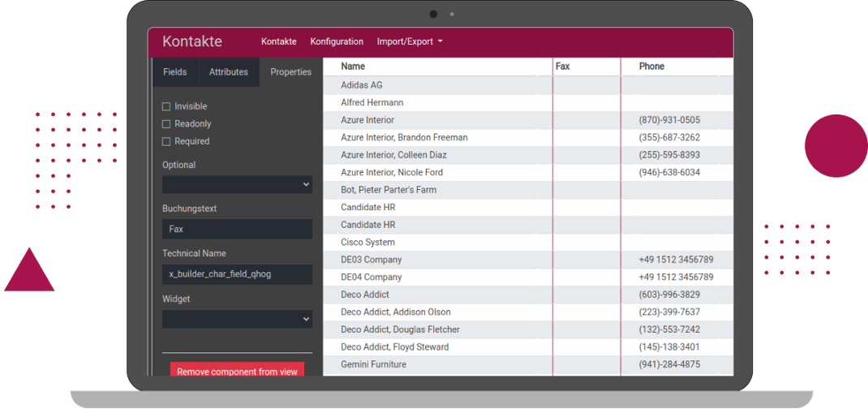Open the Attributes tab
868x409 pixels.
pyautogui.click(x=229, y=72)
